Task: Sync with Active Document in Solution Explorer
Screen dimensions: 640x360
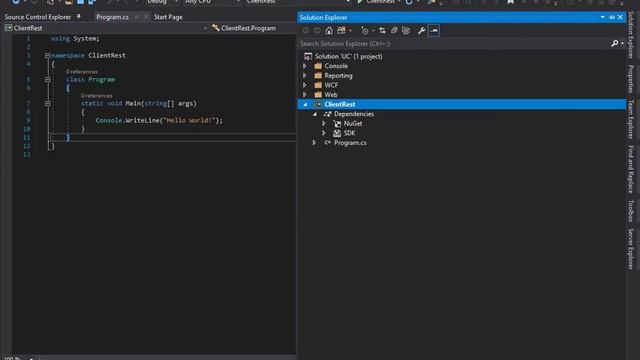Action: click(x=382, y=31)
